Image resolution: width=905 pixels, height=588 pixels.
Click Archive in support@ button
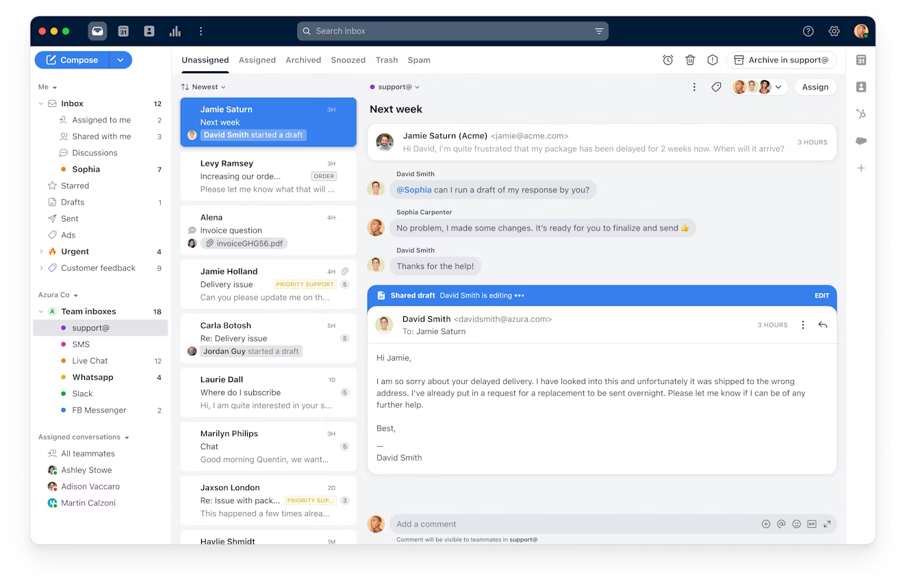tap(782, 60)
